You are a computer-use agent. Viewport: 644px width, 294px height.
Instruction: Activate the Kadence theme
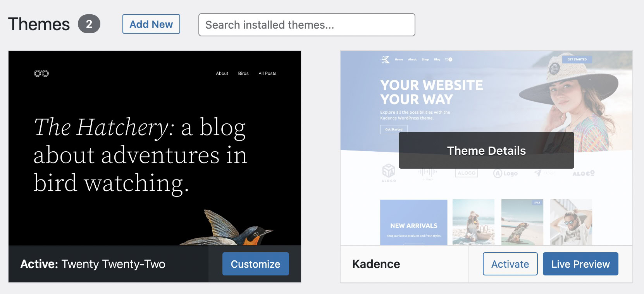[510, 264]
